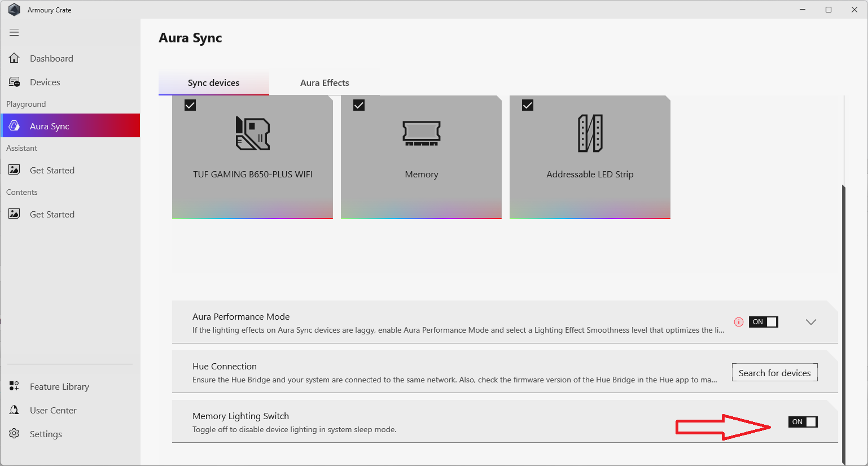Image resolution: width=868 pixels, height=466 pixels.
Task: Select Aura Sync in the sidebar
Action: pos(71,125)
